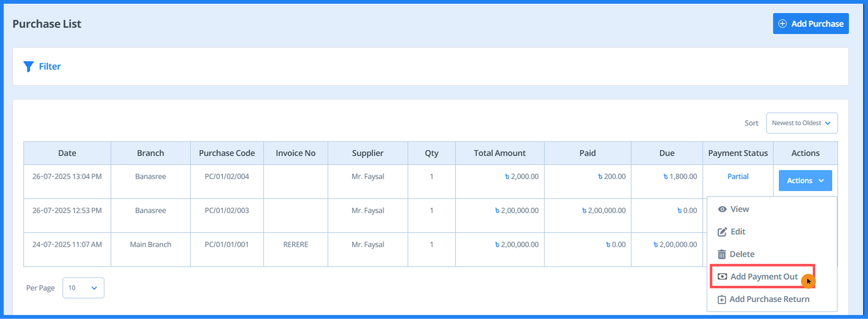Image resolution: width=868 pixels, height=319 pixels.
Task: Click the trash icon beside Delete
Action: click(x=721, y=254)
